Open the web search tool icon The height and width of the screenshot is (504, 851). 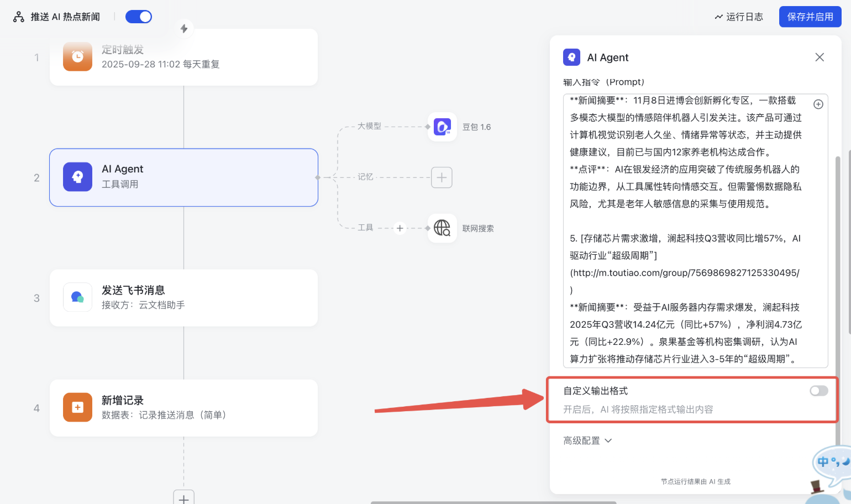[x=442, y=228]
